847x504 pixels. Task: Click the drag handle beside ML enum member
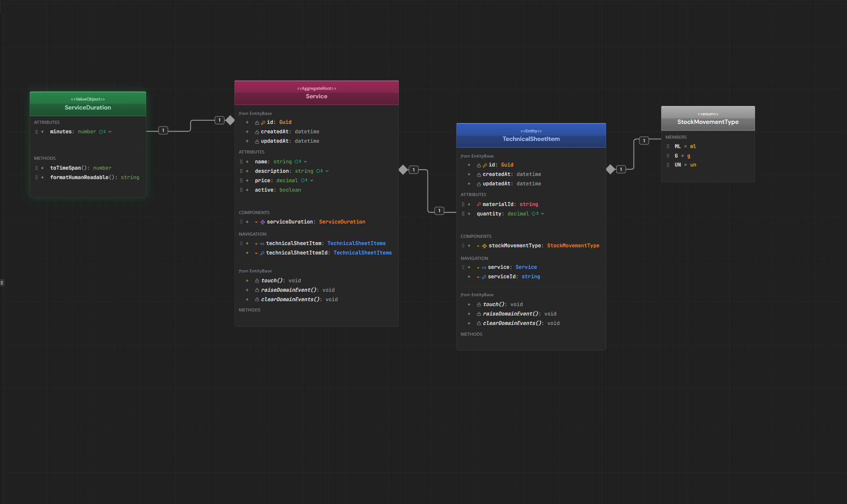pyautogui.click(x=668, y=146)
